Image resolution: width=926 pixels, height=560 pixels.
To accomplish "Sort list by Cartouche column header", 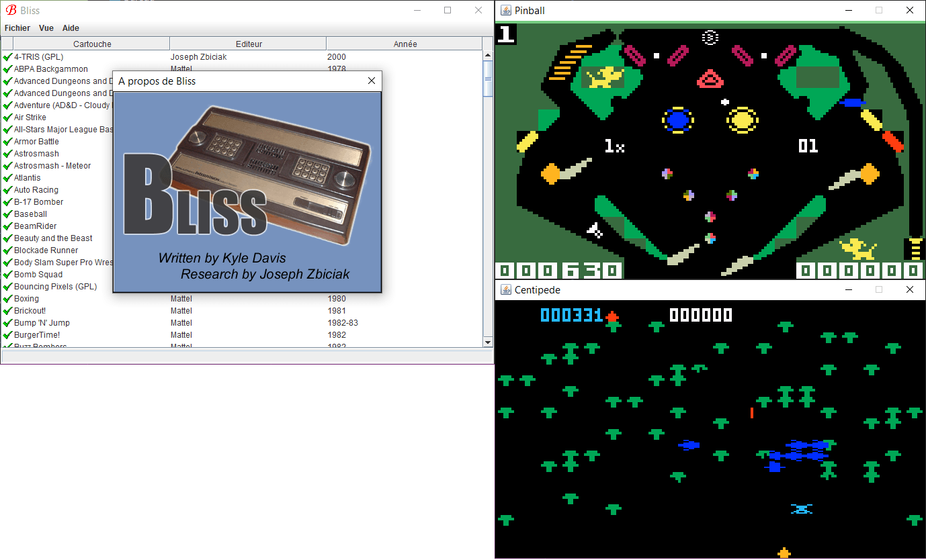I will [x=92, y=44].
